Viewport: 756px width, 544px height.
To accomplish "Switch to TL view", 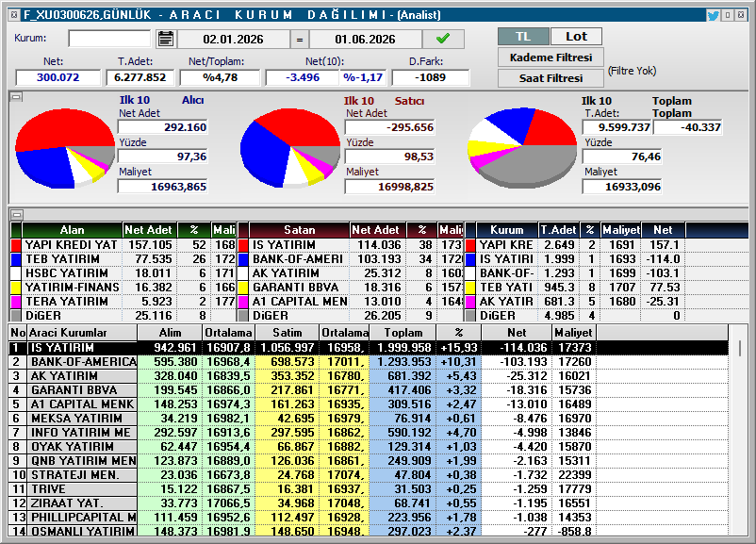I will click(x=523, y=37).
